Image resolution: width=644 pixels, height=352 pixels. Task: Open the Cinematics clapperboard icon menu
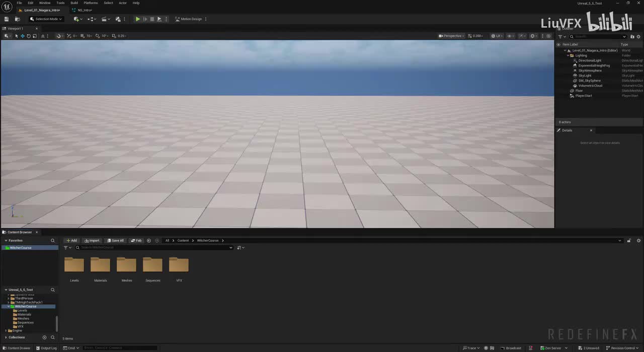coord(105,19)
